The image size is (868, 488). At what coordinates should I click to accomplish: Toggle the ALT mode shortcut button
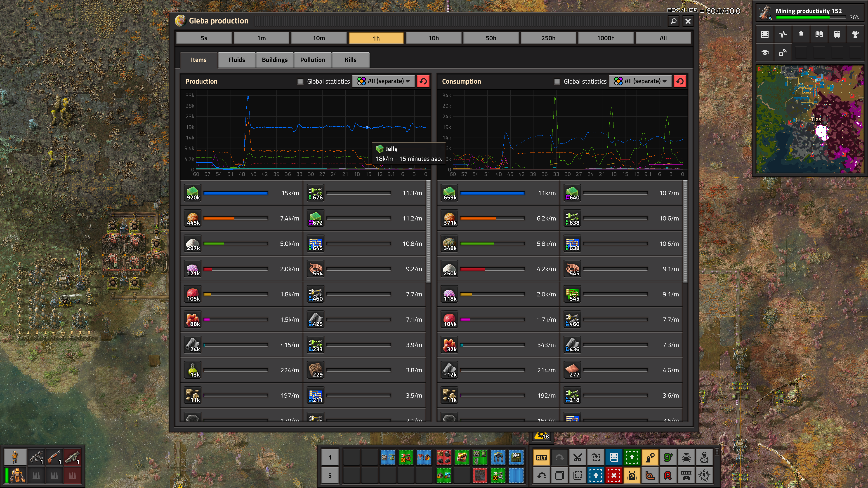542,457
